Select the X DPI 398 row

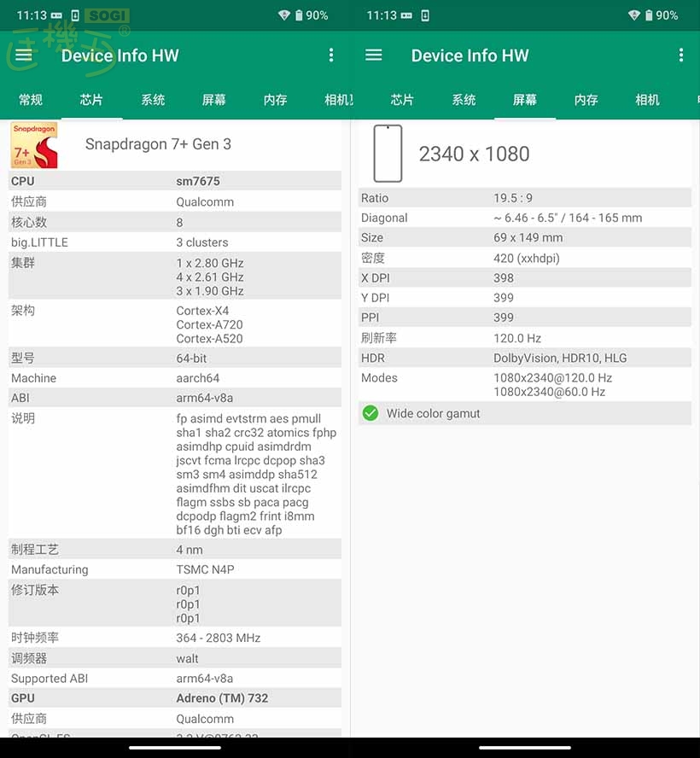pos(525,278)
